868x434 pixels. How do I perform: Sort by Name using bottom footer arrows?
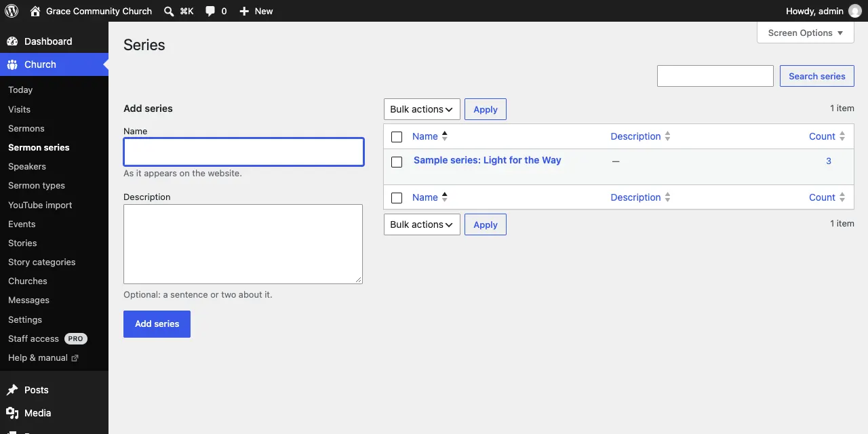coord(445,197)
